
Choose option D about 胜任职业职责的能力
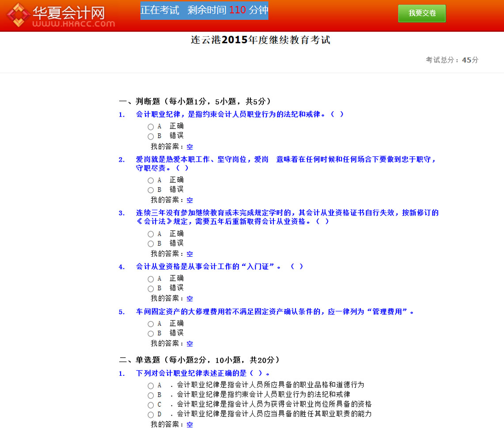coord(151,415)
